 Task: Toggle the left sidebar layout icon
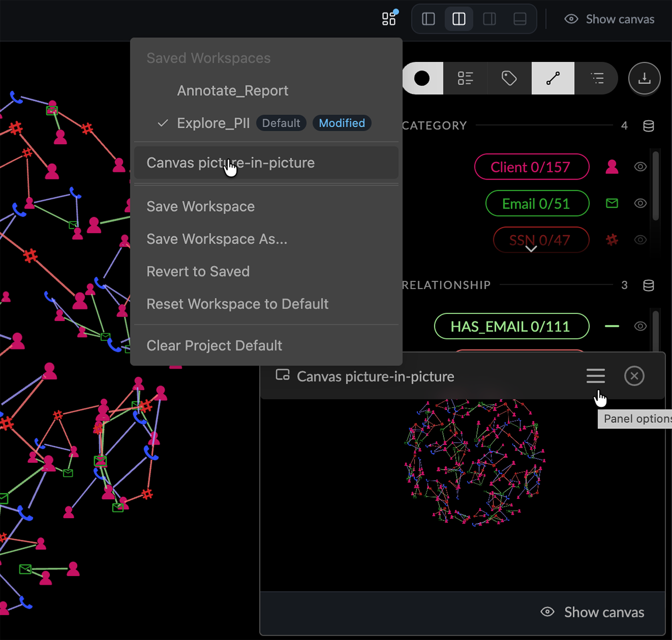429,19
